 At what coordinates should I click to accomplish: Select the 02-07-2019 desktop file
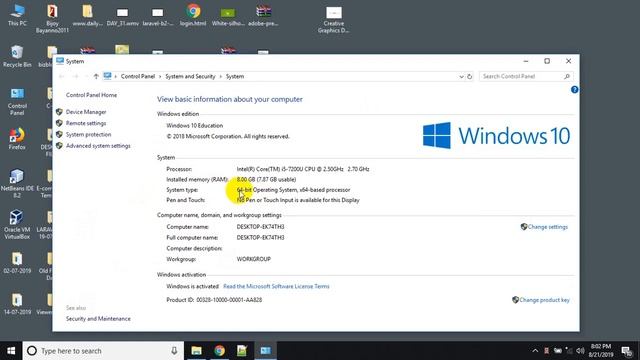click(17, 262)
